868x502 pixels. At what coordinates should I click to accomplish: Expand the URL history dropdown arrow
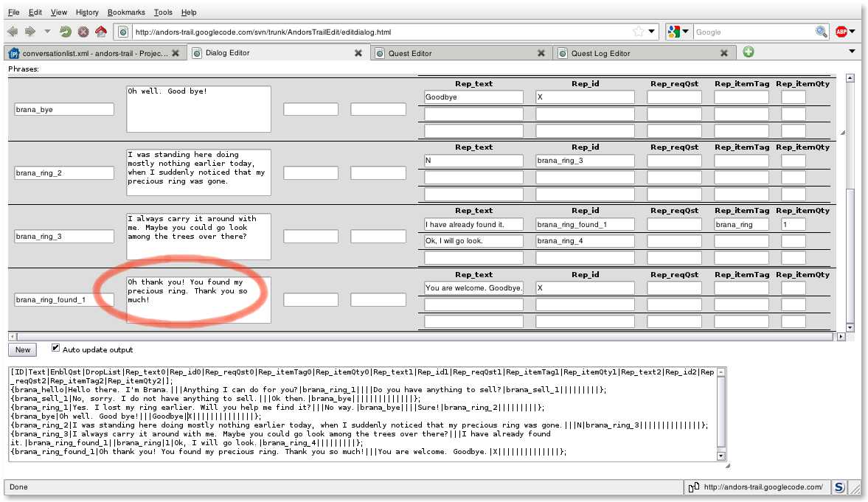[x=652, y=32]
